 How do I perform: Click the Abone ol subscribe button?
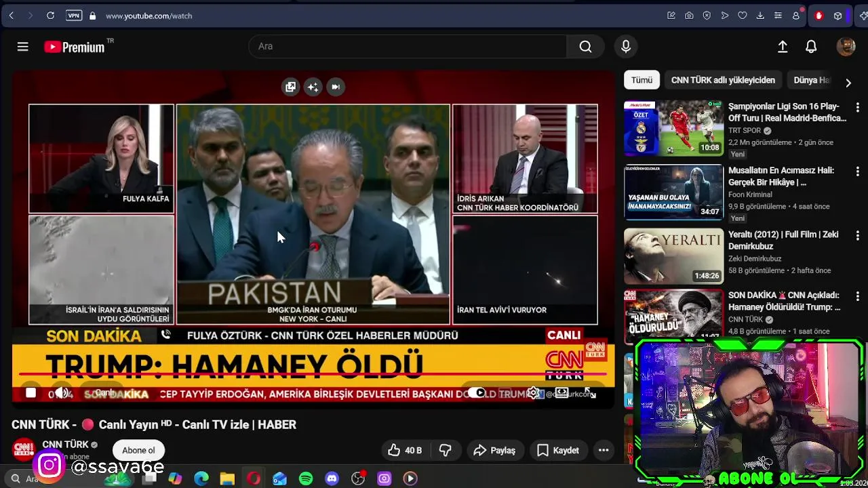point(138,450)
